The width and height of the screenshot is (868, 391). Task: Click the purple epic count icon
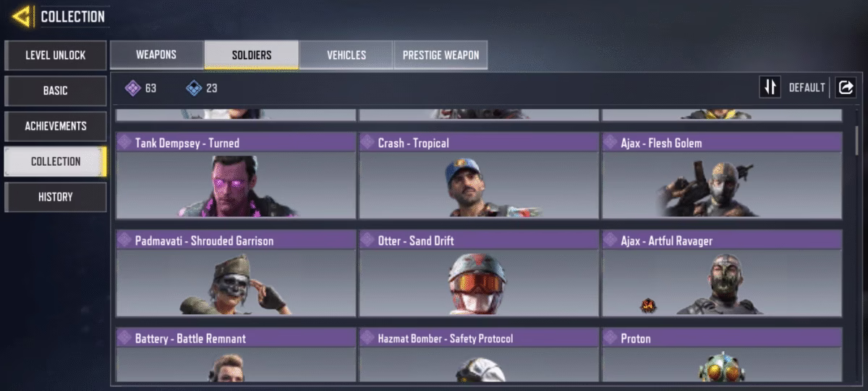(132, 88)
